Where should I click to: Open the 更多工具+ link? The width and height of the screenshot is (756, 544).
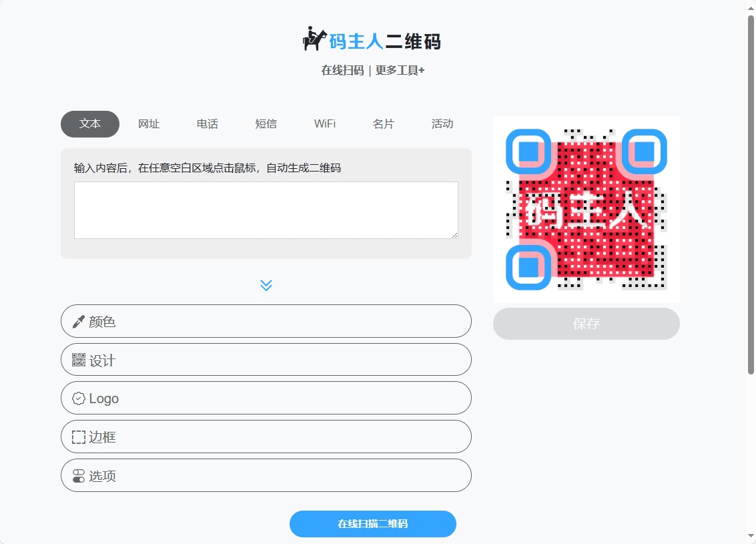(x=400, y=70)
